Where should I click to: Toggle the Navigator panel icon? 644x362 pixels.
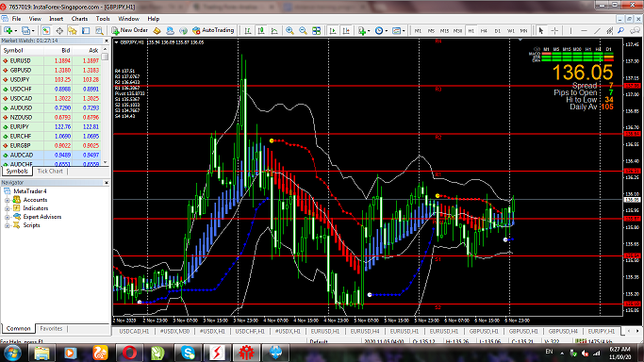click(x=73, y=30)
